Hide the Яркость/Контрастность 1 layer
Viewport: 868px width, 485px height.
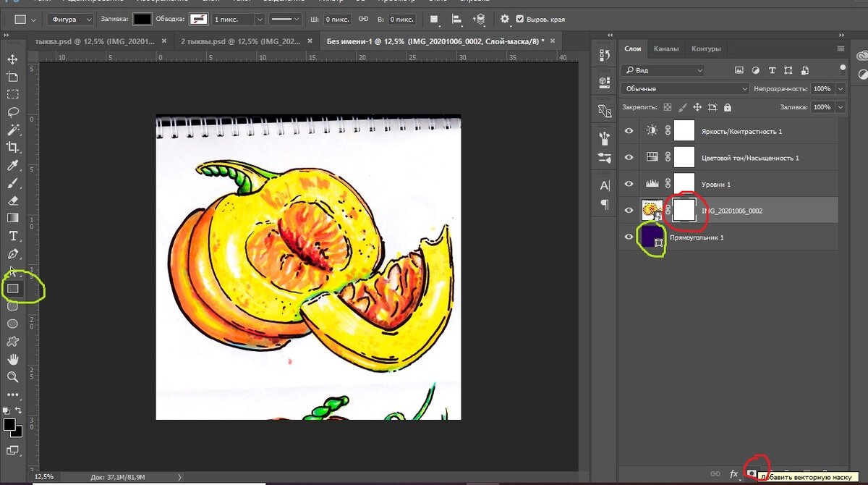(x=629, y=131)
